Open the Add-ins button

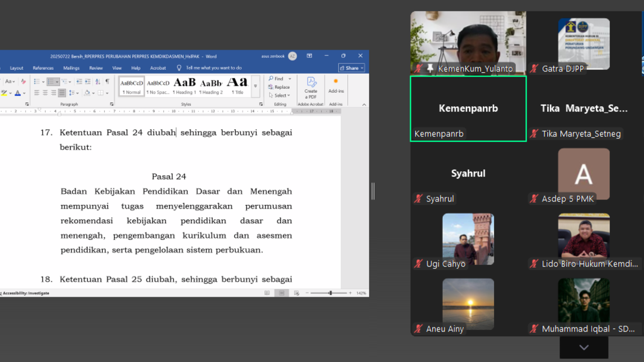pos(336,86)
